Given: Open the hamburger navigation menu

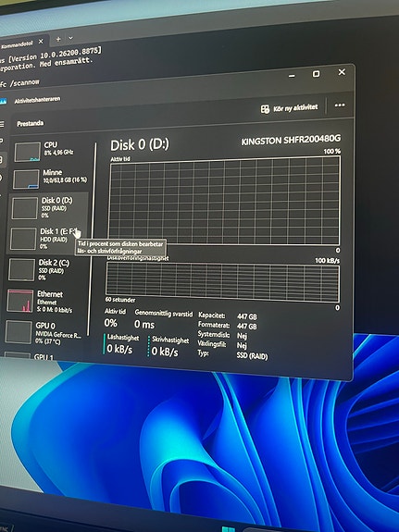Looking at the screenshot, I should [2, 125].
